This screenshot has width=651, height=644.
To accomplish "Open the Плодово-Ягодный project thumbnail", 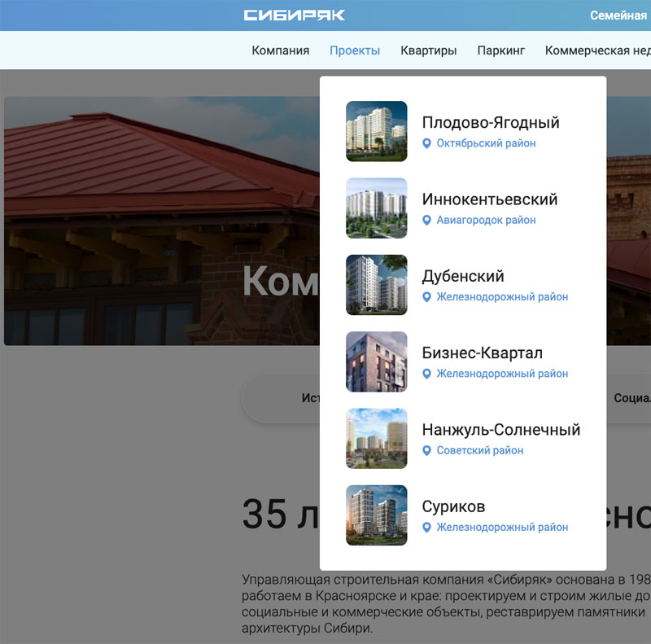I will click(377, 131).
